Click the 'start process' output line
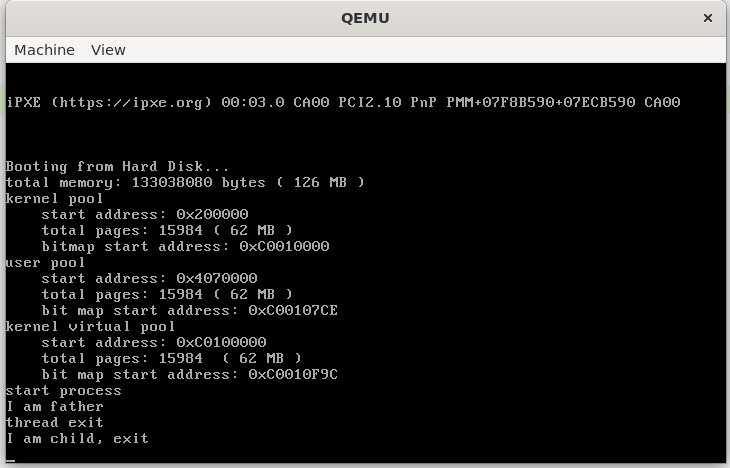Screen dimensions: 730x468 point(64,391)
